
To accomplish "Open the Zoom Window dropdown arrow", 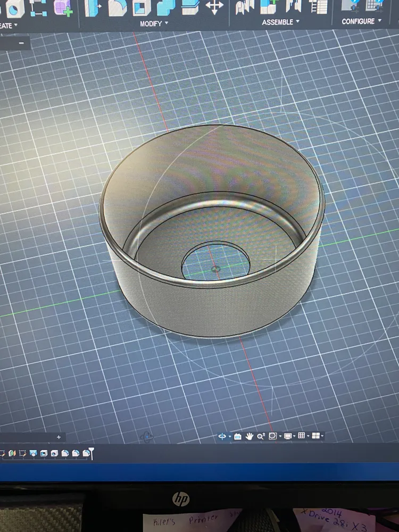I will (x=280, y=436).
